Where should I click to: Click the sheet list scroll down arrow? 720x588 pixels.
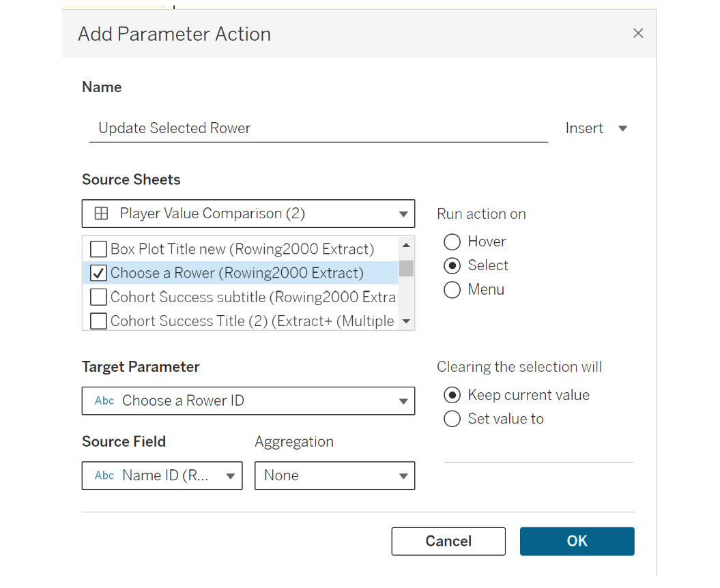(x=406, y=321)
